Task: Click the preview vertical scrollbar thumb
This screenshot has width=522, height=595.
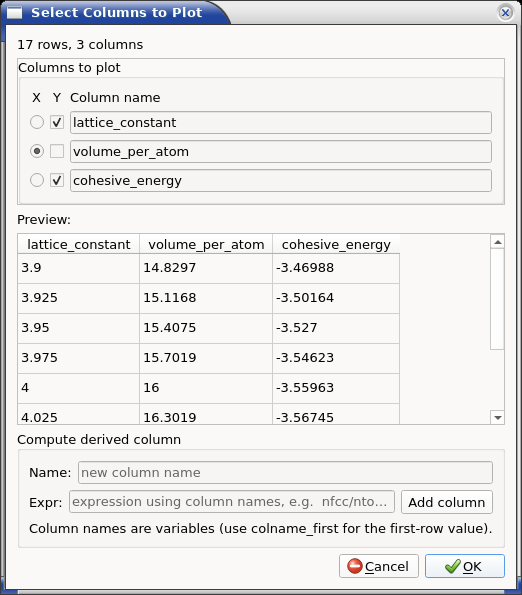Action: click(497, 299)
